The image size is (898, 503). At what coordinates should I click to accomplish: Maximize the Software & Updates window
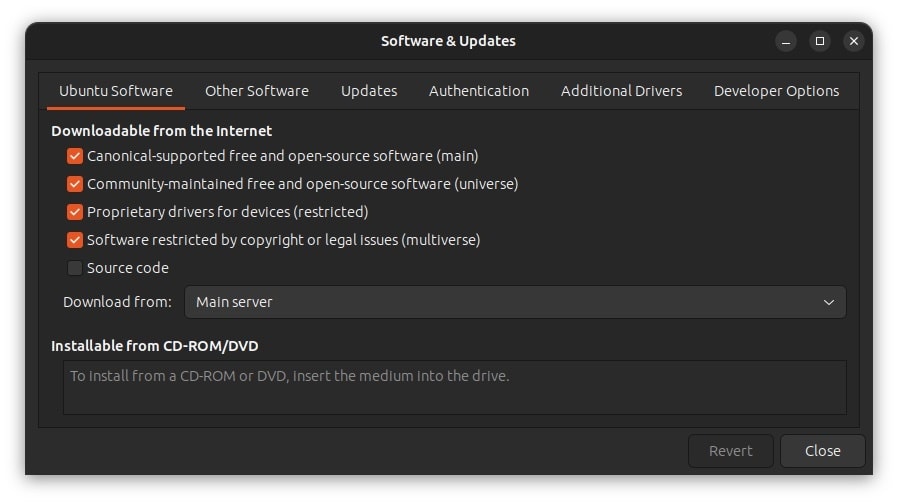coord(820,41)
